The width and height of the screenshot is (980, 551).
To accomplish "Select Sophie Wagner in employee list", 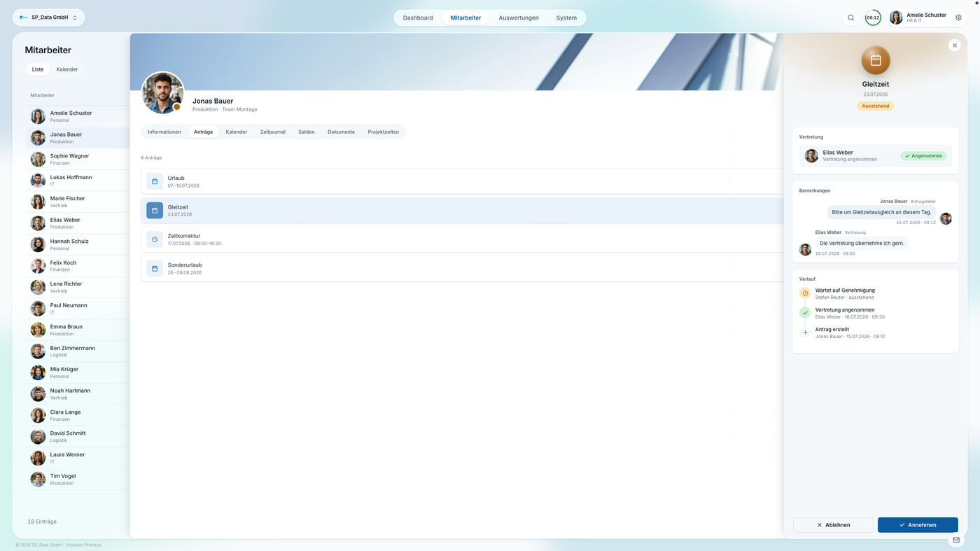I will (x=78, y=159).
